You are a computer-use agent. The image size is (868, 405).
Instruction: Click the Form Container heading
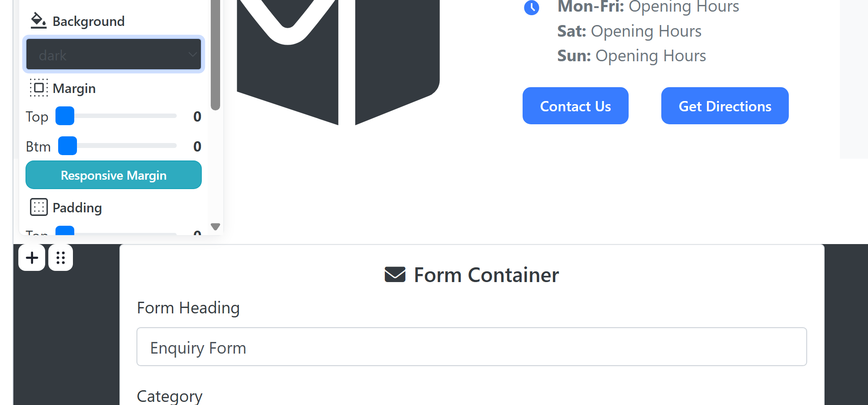[486, 274]
